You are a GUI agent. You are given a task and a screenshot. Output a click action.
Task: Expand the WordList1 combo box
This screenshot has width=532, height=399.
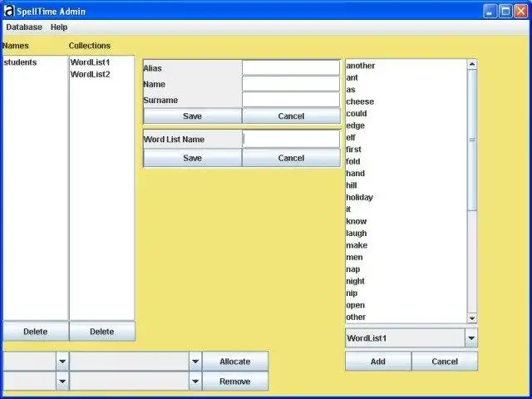pyautogui.click(x=471, y=338)
